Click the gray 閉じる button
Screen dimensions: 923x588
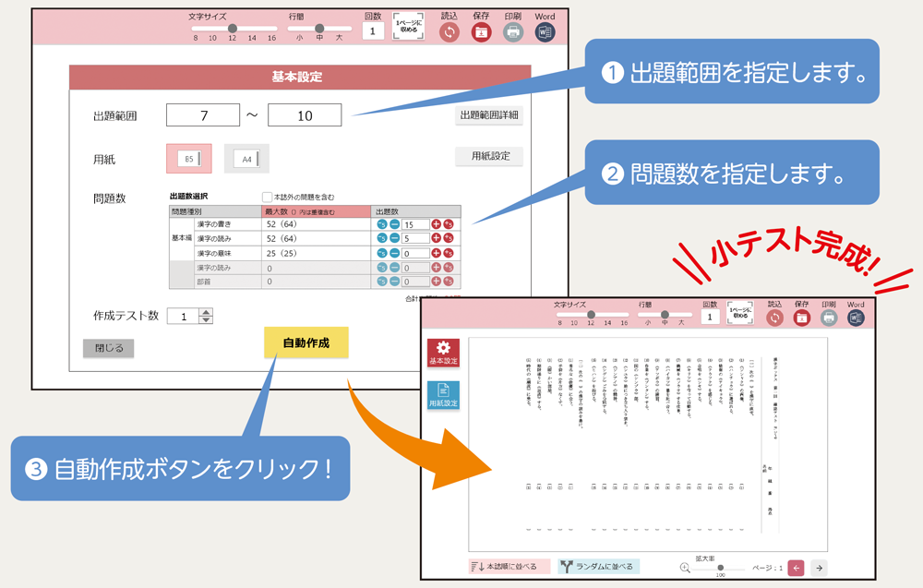point(109,348)
